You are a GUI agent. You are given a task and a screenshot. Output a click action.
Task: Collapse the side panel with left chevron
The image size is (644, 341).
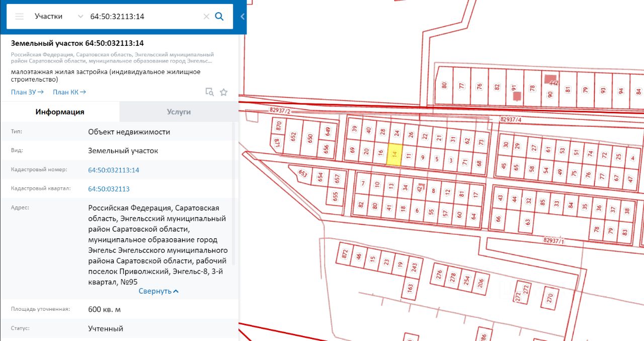243,17
